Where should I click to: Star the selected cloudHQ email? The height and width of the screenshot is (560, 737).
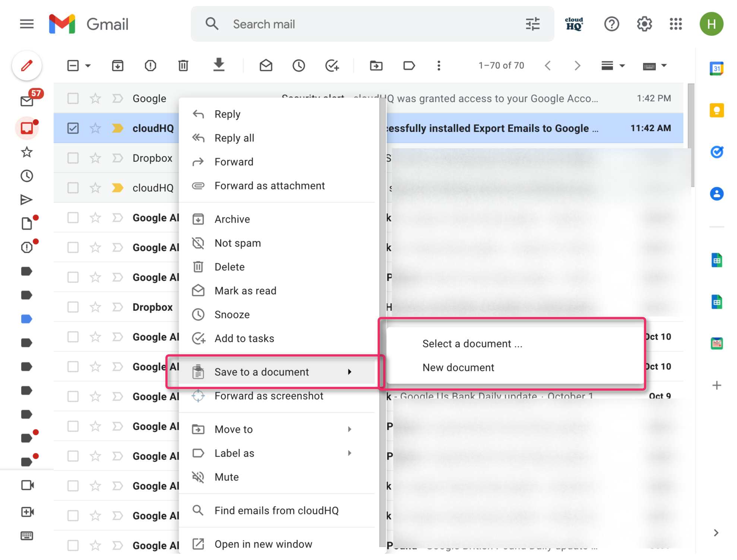coord(95,128)
